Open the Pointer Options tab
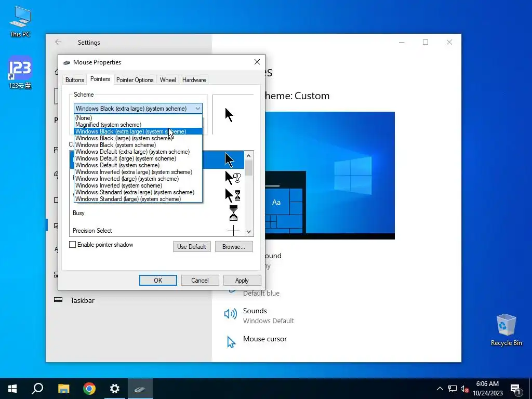Viewport: 532px width, 399px height. (135, 79)
